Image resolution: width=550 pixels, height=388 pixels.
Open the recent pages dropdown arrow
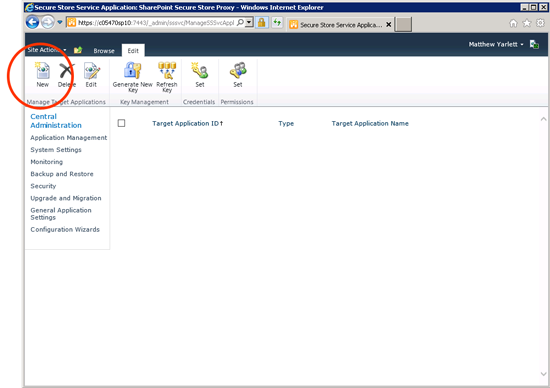(x=60, y=22)
